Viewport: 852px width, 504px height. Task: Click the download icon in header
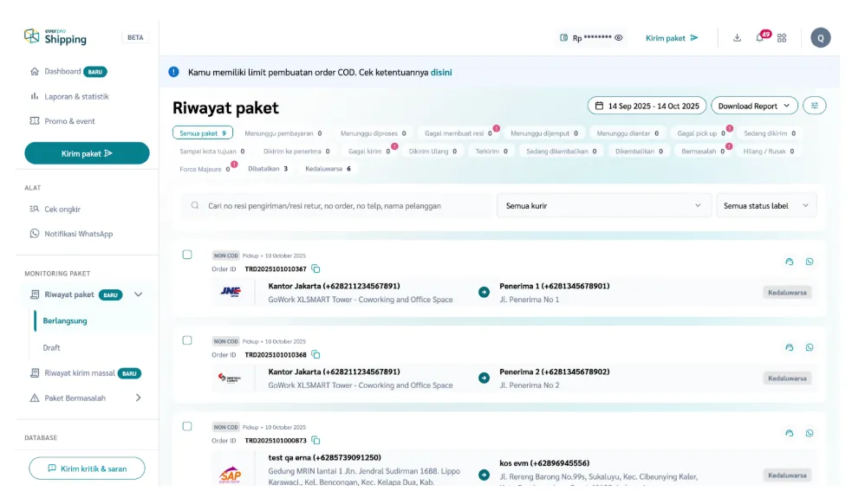coord(737,38)
